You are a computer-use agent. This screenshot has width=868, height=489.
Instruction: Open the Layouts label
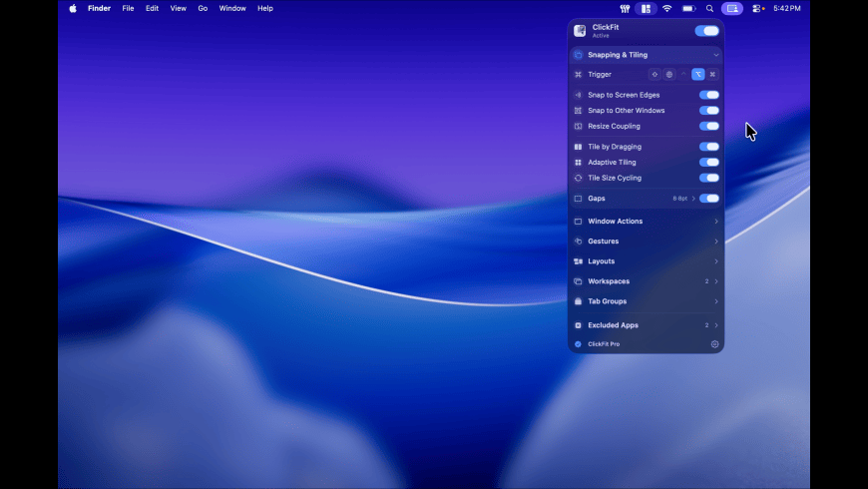pyautogui.click(x=602, y=260)
